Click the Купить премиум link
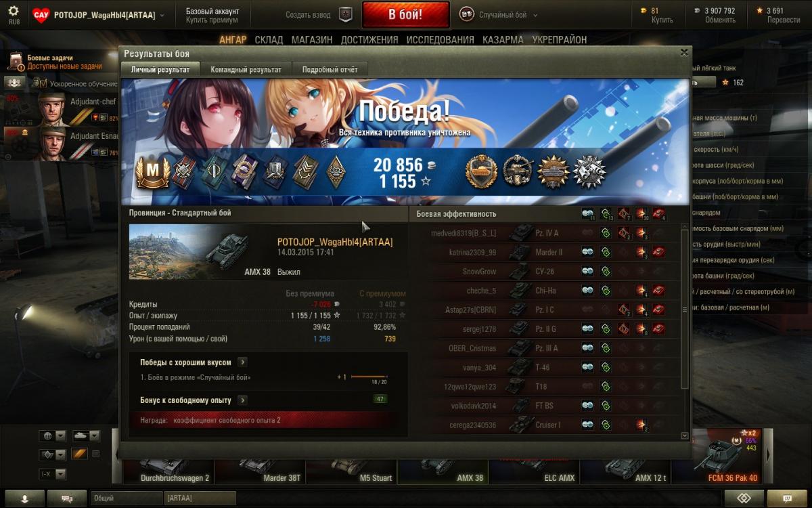The width and height of the screenshot is (812, 508). (x=212, y=20)
